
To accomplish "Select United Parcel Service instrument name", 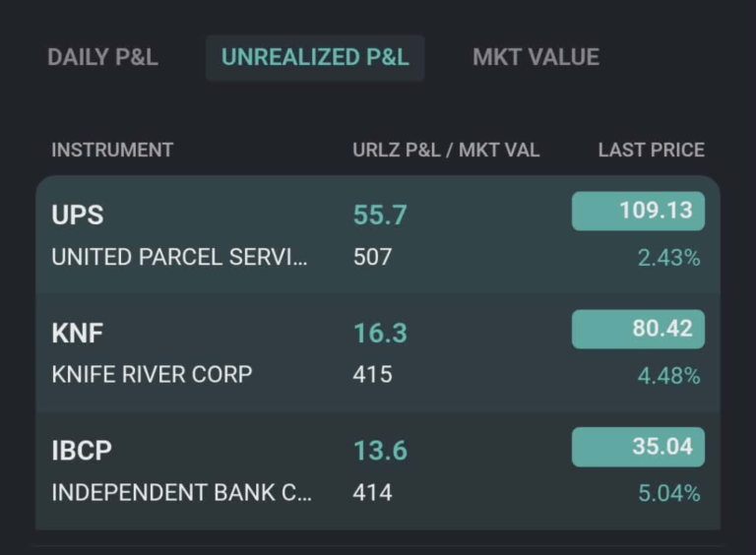I will click(179, 257).
